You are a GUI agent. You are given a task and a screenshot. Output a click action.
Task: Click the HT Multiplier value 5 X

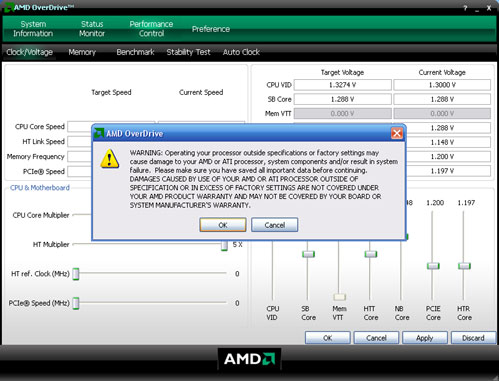[x=237, y=245]
